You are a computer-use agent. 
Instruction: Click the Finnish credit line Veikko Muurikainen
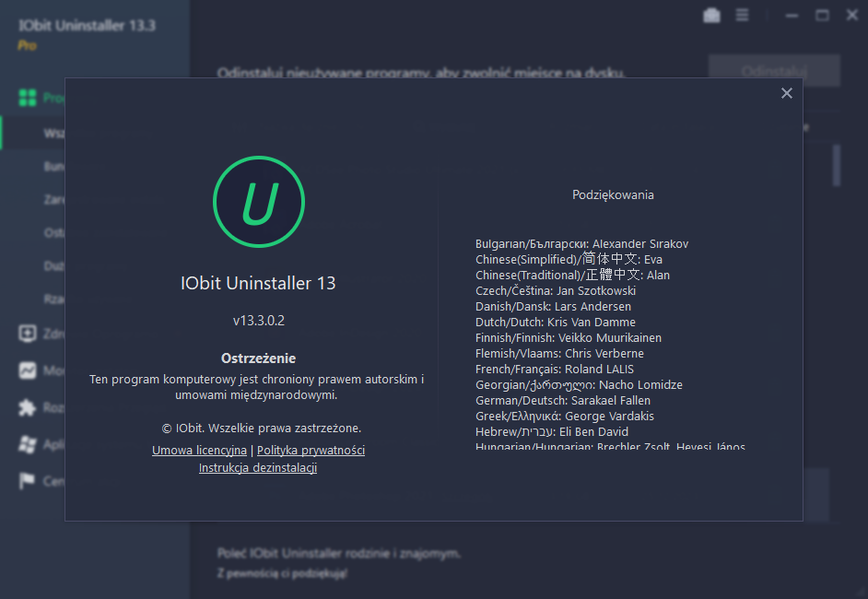click(x=568, y=337)
